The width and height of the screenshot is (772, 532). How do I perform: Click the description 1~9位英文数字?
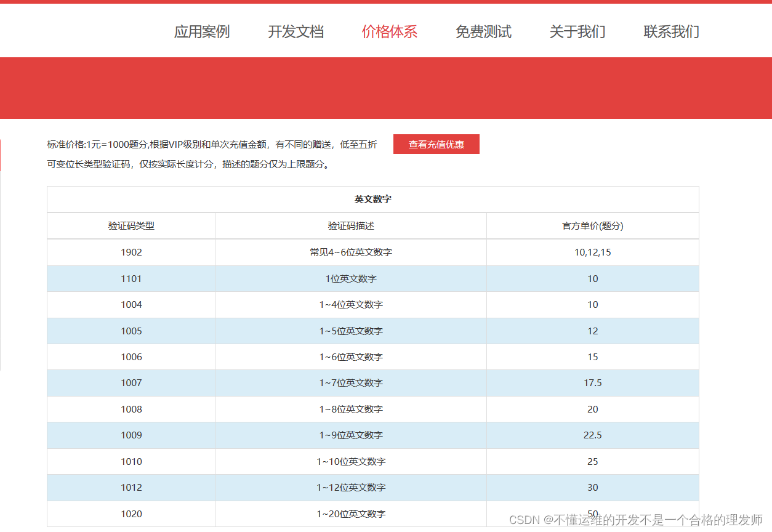[x=351, y=435]
